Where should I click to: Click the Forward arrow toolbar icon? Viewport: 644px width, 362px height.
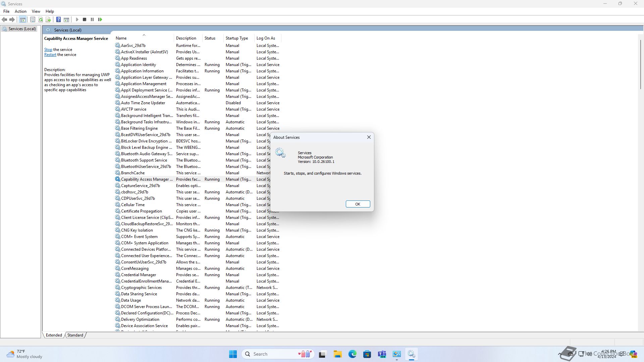(x=12, y=19)
